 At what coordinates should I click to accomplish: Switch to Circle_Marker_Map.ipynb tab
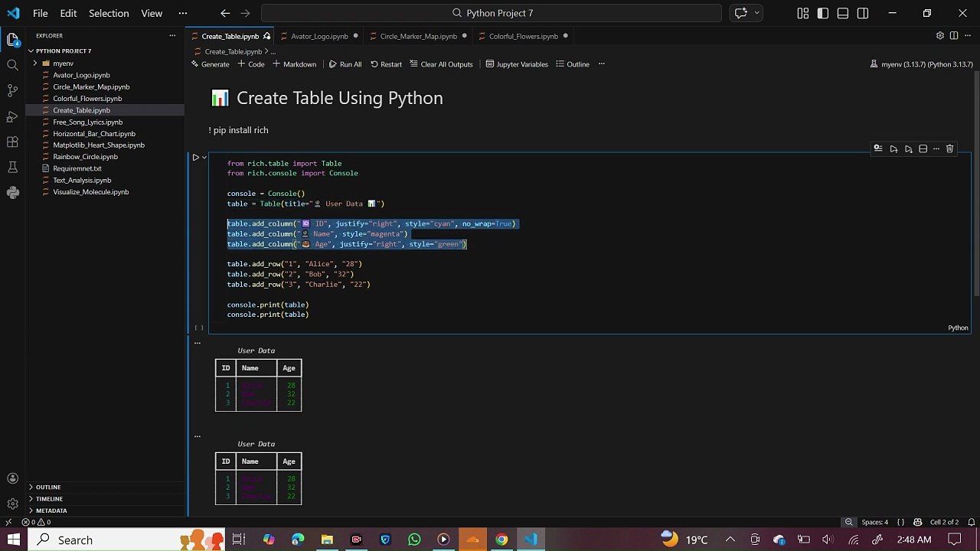pos(418,36)
